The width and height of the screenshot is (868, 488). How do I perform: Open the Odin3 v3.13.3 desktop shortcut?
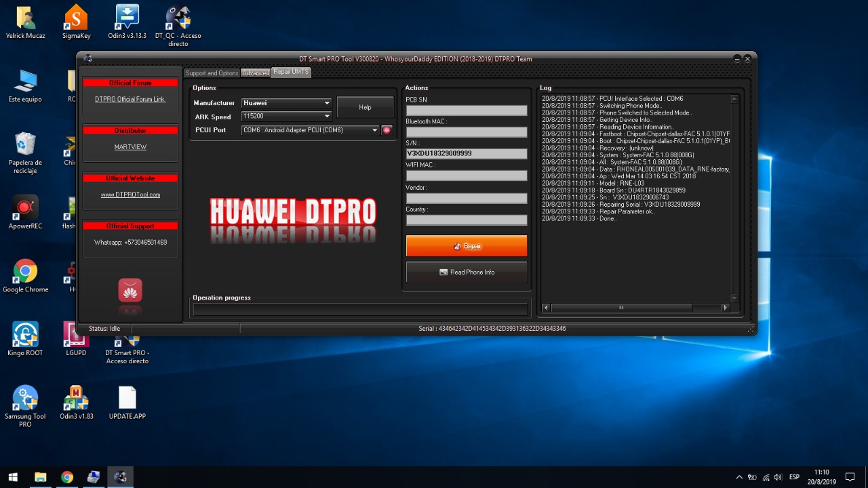[x=127, y=22]
